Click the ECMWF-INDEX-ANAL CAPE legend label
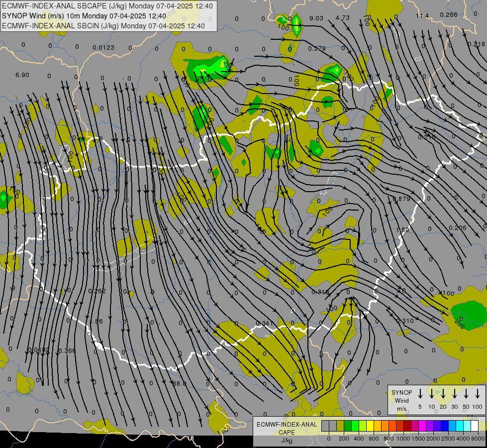Image resolution: width=487 pixels, height=448 pixels. point(287,429)
